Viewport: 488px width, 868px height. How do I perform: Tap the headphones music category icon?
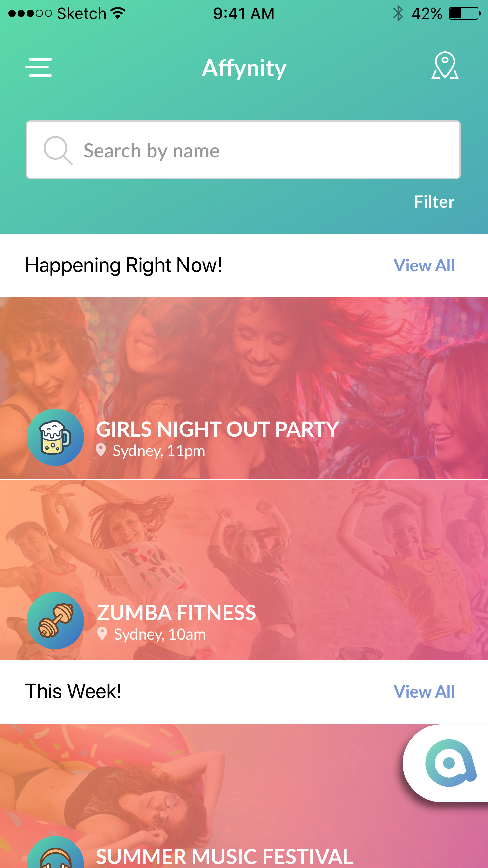[x=55, y=852]
